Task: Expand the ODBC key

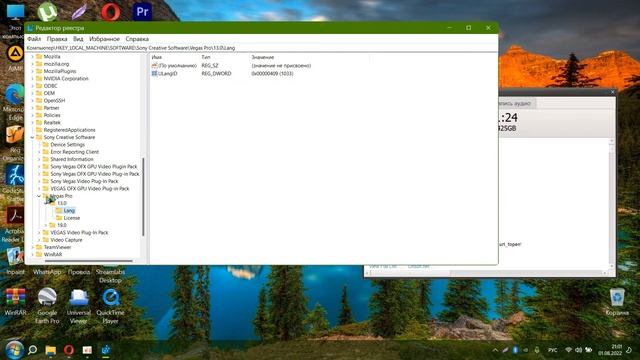Action: pyautogui.click(x=33, y=86)
